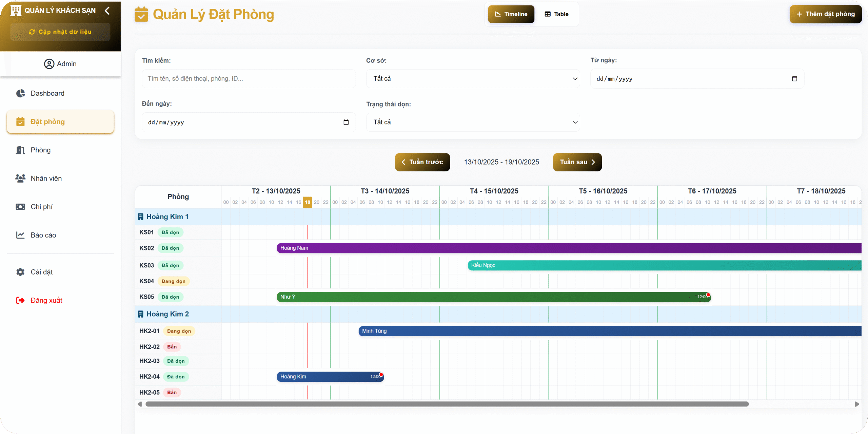Switch to Timeline view
The image size is (868, 434).
pos(511,14)
